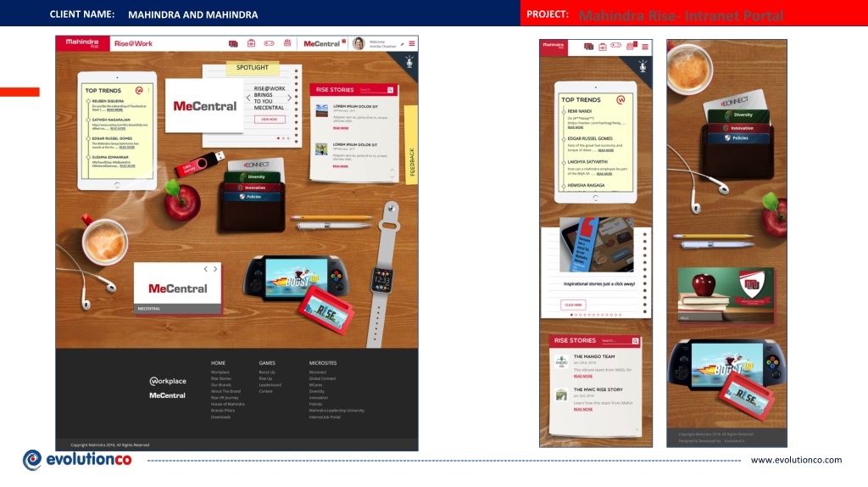The width and height of the screenshot is (868, 487).
Task: Tap the cake icon in mobile header
Action: 631,47
